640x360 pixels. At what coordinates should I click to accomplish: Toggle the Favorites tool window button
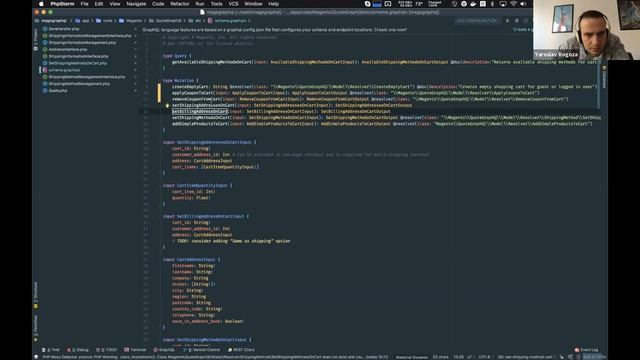tap(36, 328)
